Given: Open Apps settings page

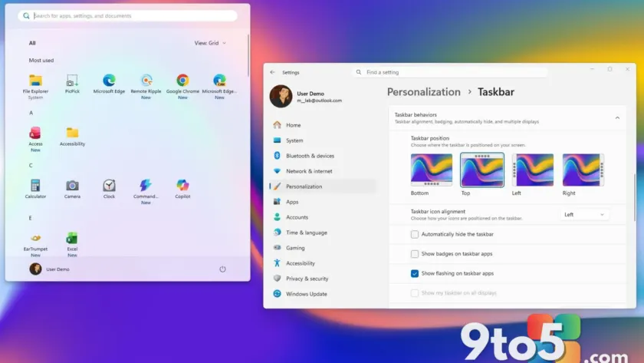Looking at the screenshot, I should click(323, 202).
